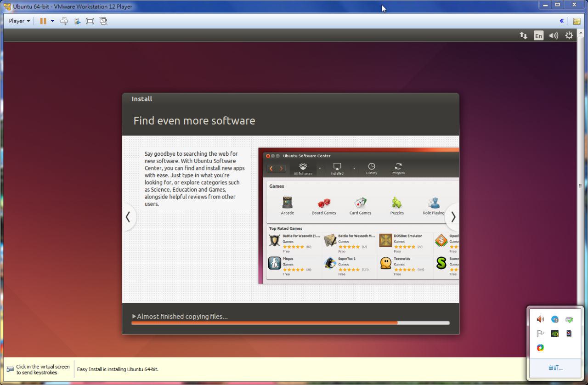Viewport: 588px width, 385px height.
Task: Open the Ubuntu sound volume indicator
Action: click(554, 35)
